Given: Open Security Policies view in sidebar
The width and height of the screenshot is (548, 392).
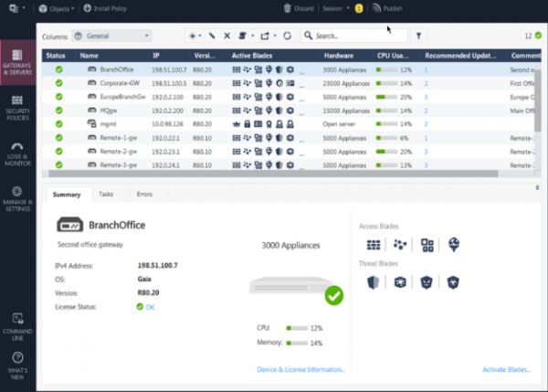Looking at the screenshot, I should tap(18, 107).
